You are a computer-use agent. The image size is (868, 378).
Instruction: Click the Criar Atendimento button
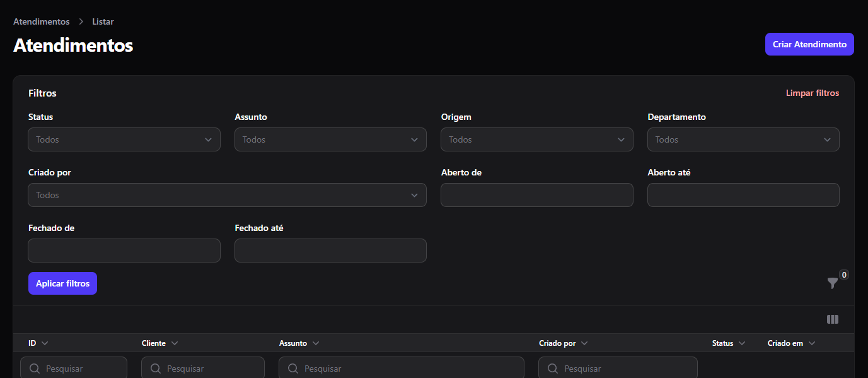tap(809, 44)
